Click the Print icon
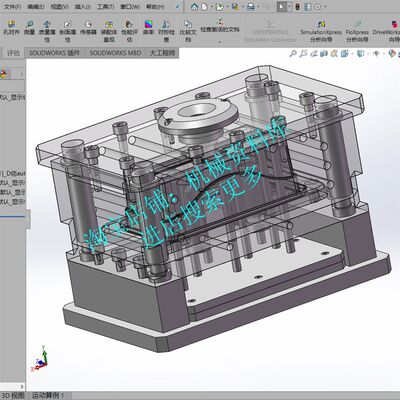 251,7
